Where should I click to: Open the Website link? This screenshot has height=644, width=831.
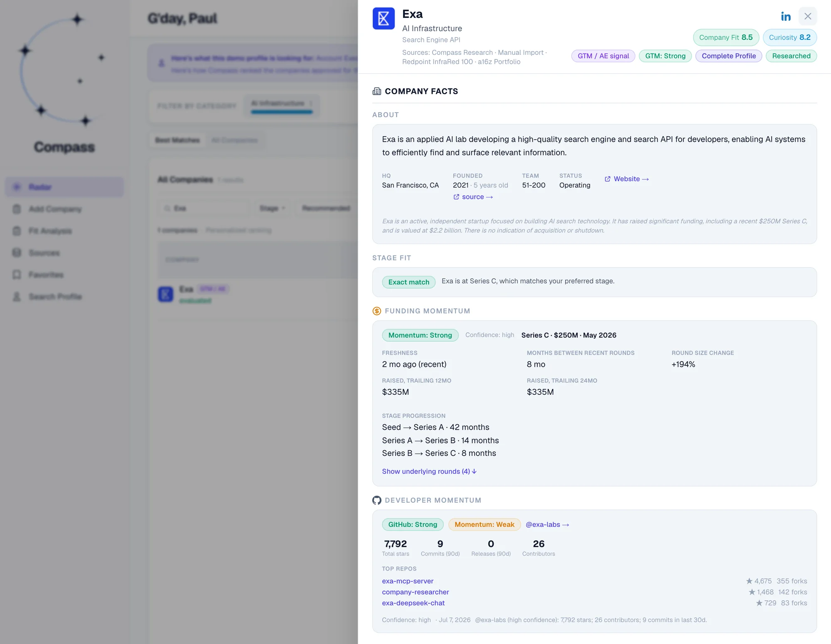click(x=627, y=179)
